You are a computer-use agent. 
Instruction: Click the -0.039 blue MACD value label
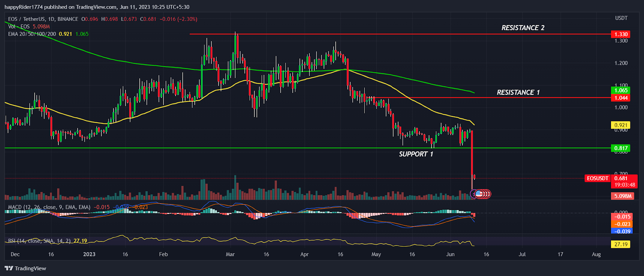point(622,231)
